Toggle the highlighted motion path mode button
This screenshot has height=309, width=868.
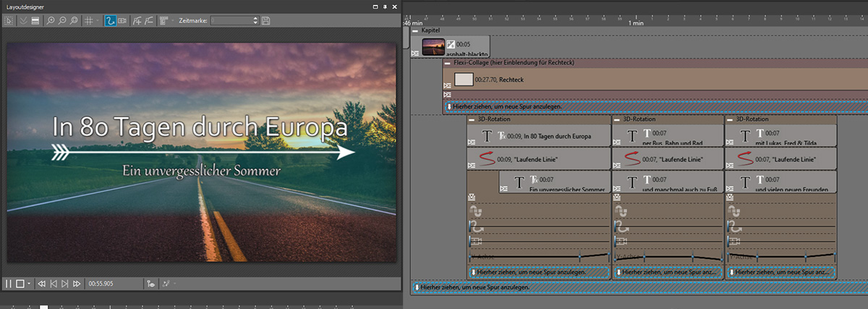coord(111,21)
